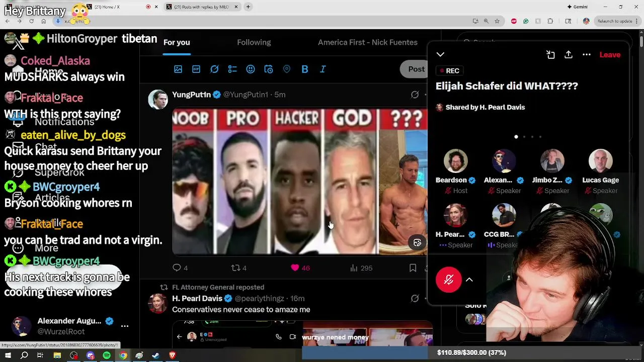
Task: Unmute the microphone in Space
Action: click(448, 280)
